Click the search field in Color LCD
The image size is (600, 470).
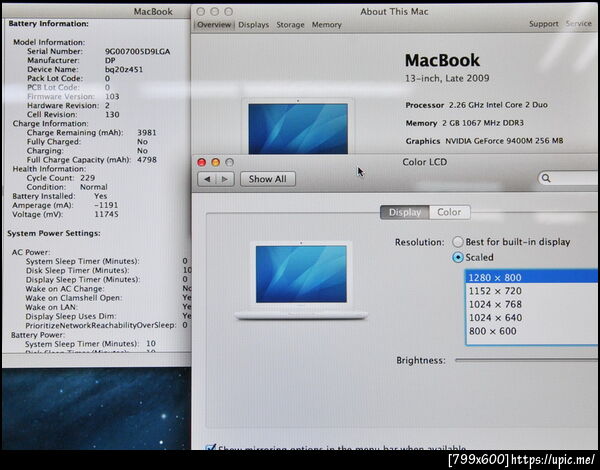coord(569,178)
